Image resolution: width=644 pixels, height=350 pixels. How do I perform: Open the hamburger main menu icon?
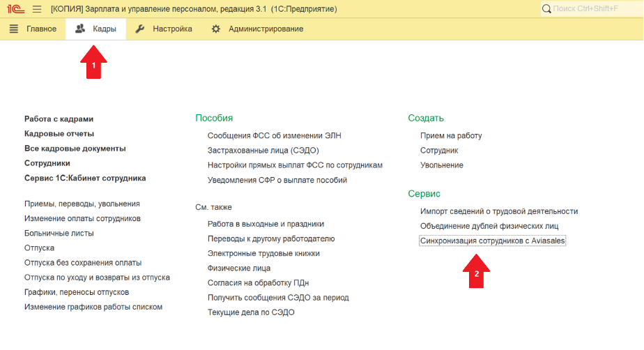click(x=37, y=9)
